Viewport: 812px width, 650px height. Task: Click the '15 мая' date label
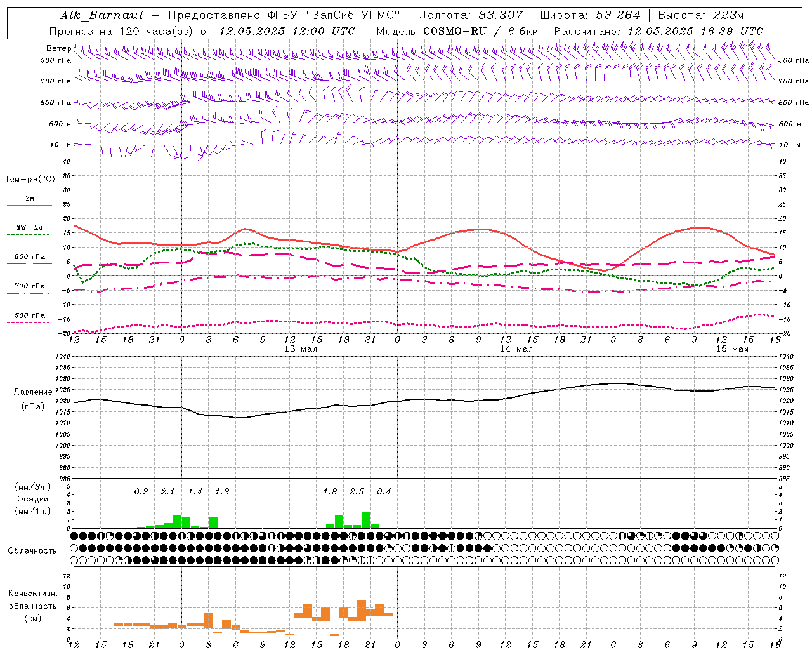(732, 349)
